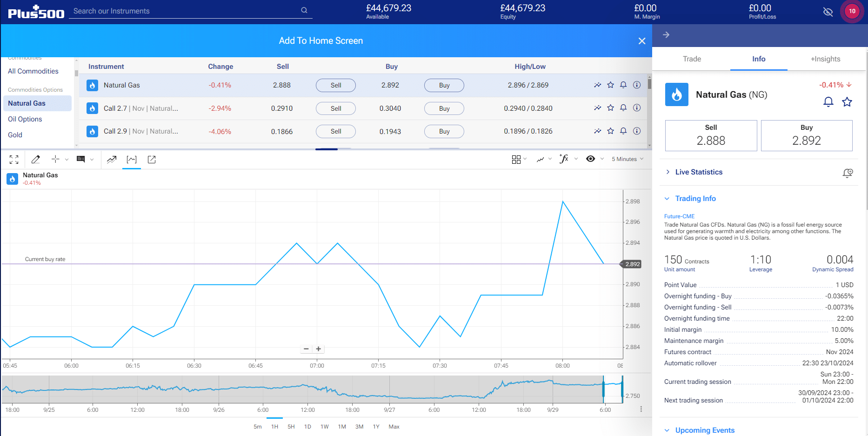Favorite Natural Gas row with star
This screenshot has height=436, width=868.
[x=611, y=85]
